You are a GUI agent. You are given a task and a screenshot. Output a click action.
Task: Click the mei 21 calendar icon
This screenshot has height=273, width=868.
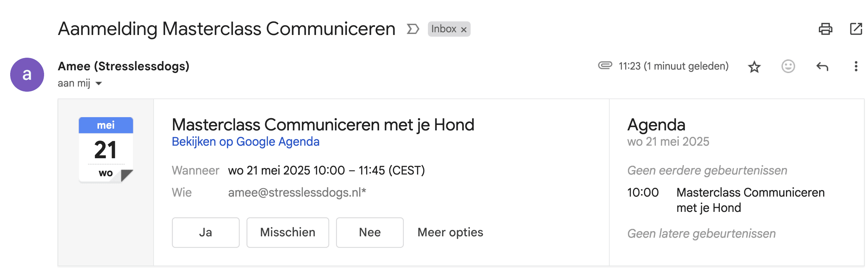[x=106, y=150]
